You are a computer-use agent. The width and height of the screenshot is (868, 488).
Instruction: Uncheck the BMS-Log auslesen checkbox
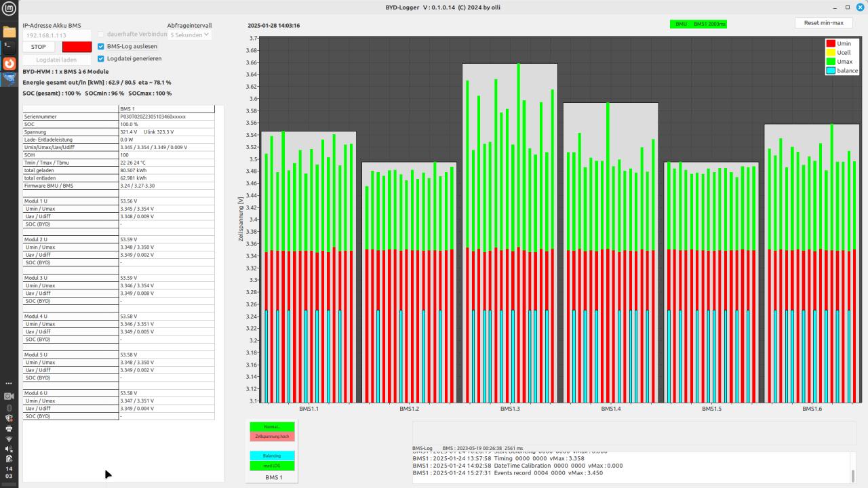click(101, 47)
